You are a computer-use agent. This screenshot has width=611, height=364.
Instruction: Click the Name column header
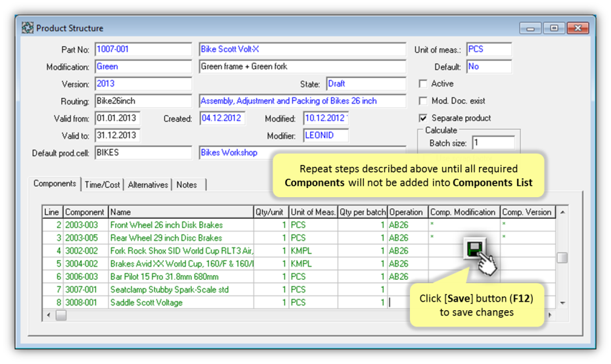pyautogui.click(x=181, y=212)
